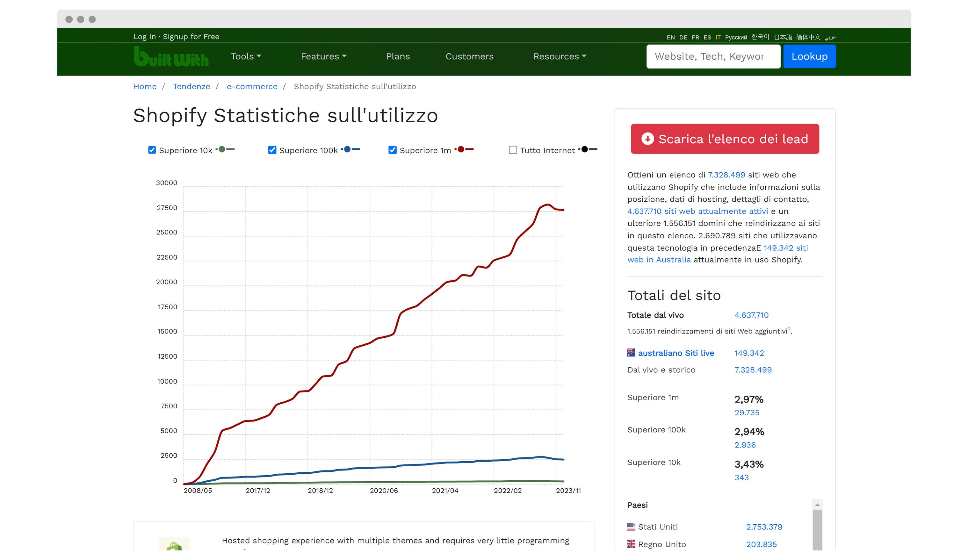The width and height of the screenshot is (968, 560).
Task: Open the 7.328.499 link in description paragraph
Action: point(726,175)
